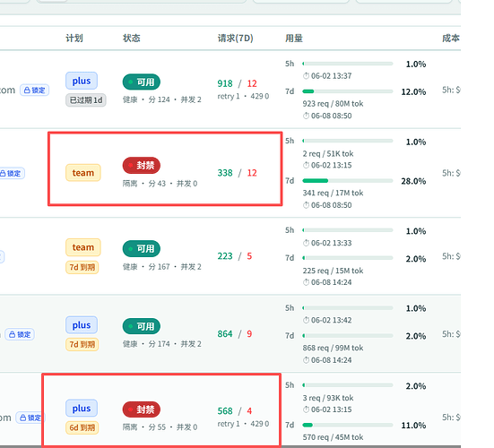
Task: Click 06-02 13:15 below 3 req / 93K tok
Action: 332,409
